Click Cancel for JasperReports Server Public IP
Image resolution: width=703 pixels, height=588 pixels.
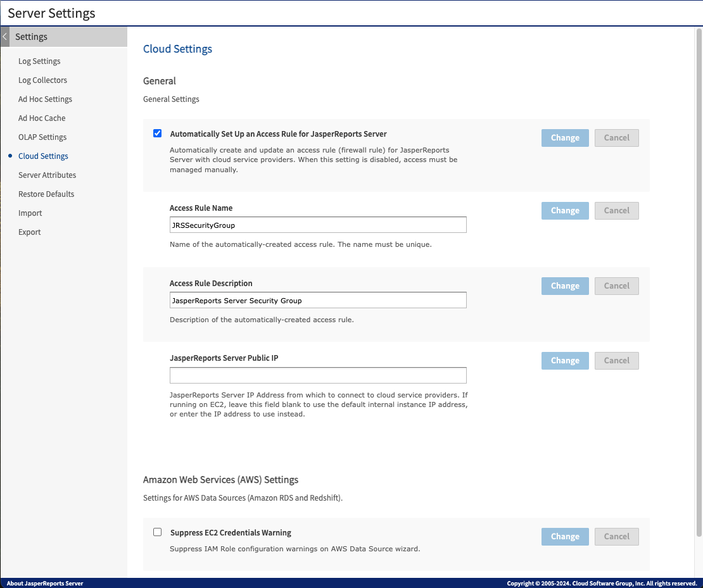coord(616,361)
